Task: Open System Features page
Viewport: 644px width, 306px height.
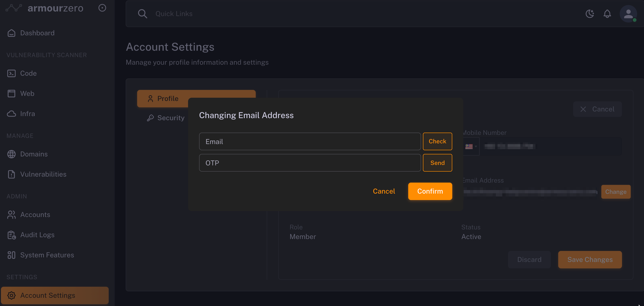Action: tap(47, 255)
